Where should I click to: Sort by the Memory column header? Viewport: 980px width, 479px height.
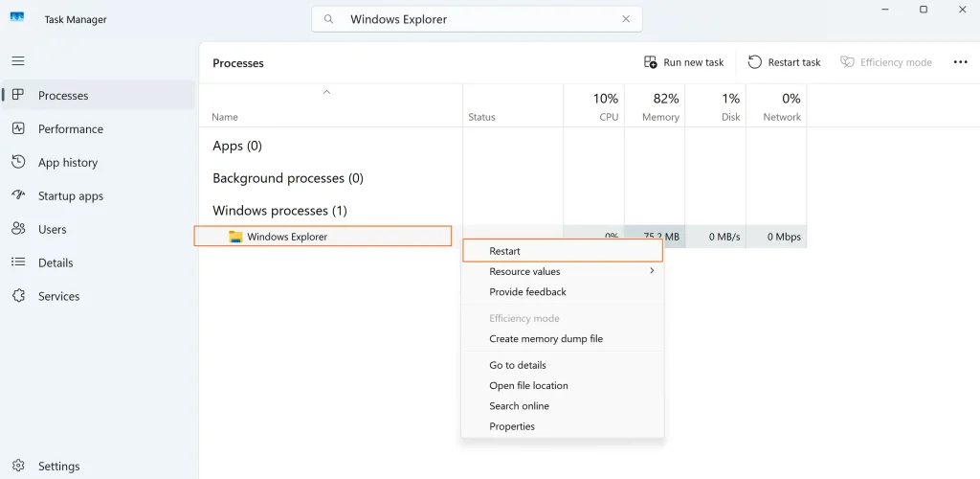click(x=655, y=105)
